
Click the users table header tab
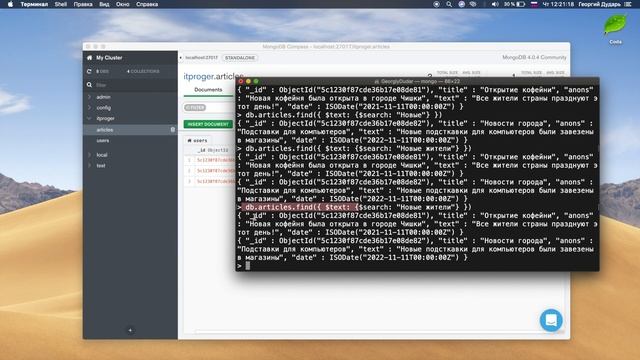click(x=198, y=140)
